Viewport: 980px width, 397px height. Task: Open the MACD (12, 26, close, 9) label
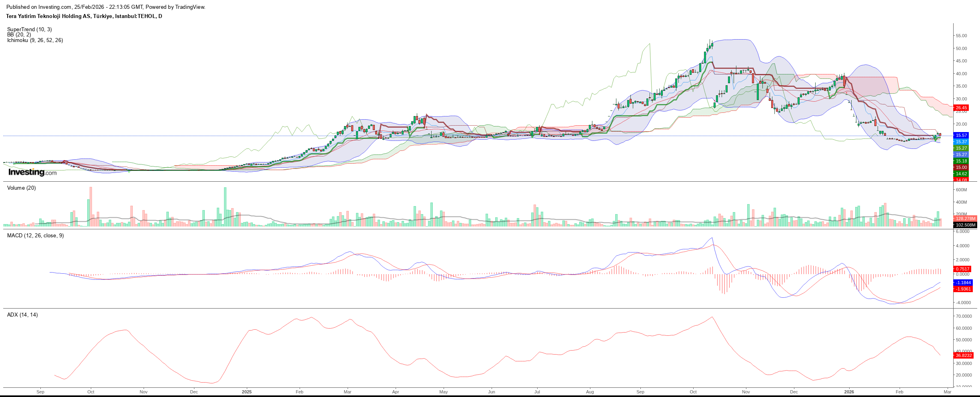click(36, 236)
